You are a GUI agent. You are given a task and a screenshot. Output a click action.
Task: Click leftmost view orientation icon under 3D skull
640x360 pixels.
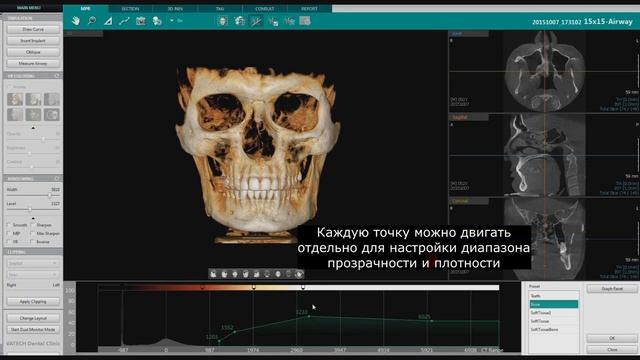point(213,274)
